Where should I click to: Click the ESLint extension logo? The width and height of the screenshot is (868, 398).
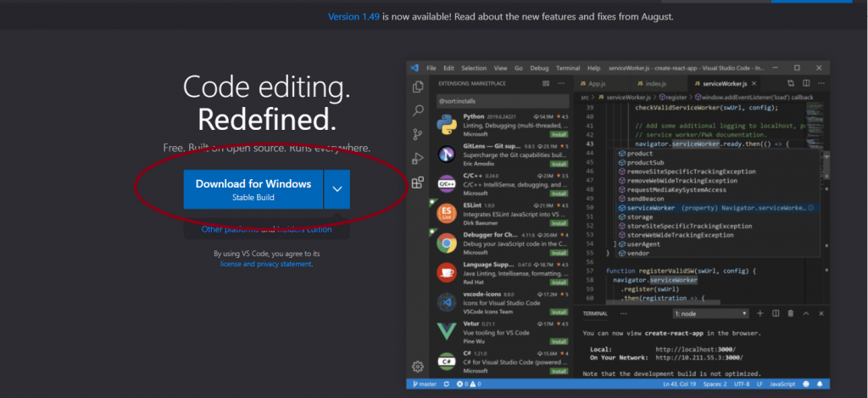click(x=446, y=213)
